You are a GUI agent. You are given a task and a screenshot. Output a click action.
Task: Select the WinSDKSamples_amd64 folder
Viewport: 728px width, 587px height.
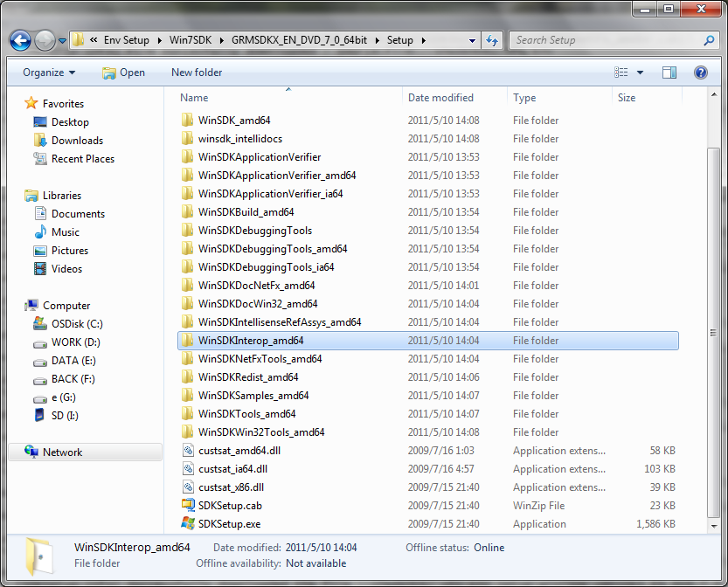[253, 396]
